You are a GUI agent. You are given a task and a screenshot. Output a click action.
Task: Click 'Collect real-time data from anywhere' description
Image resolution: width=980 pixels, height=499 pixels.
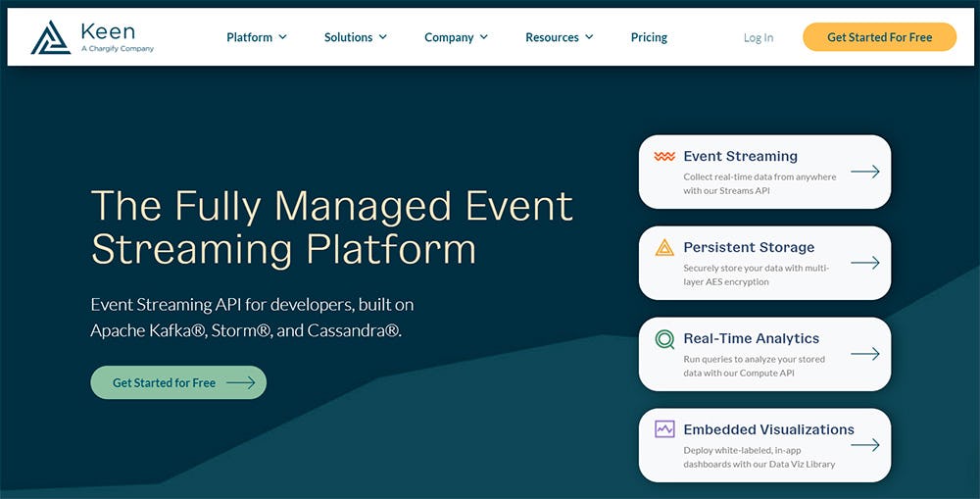tap(759, 177)
